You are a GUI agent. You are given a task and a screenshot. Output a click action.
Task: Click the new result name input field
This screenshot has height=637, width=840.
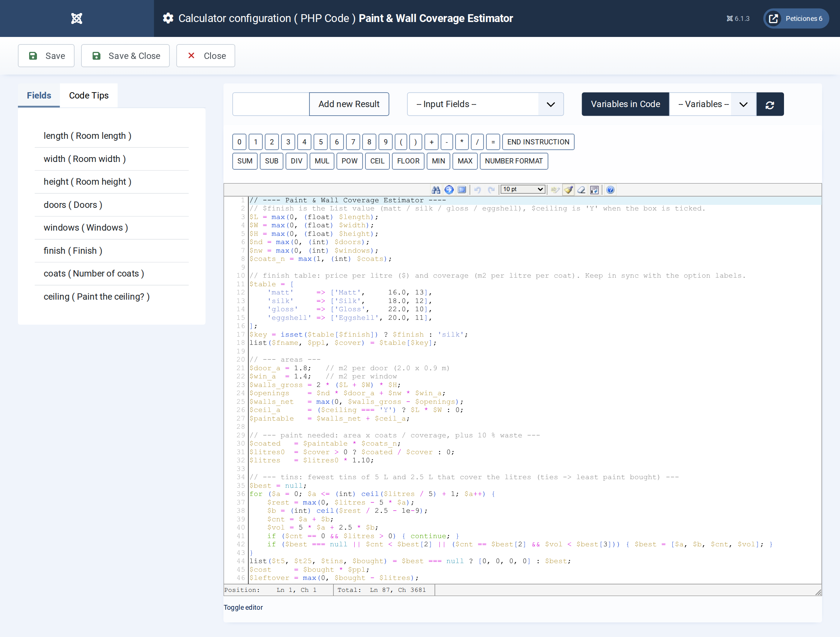click(x=271, y=104)
